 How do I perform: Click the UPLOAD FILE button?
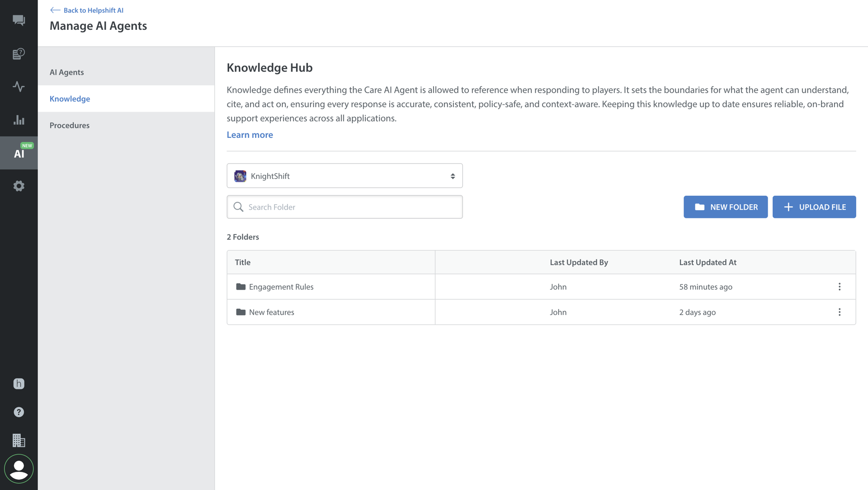(x=814, y=207)
